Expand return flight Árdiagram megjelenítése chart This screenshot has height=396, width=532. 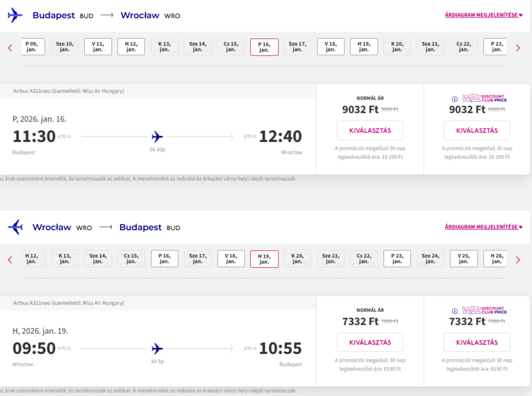pyautogui.click(x=483, y=227)
